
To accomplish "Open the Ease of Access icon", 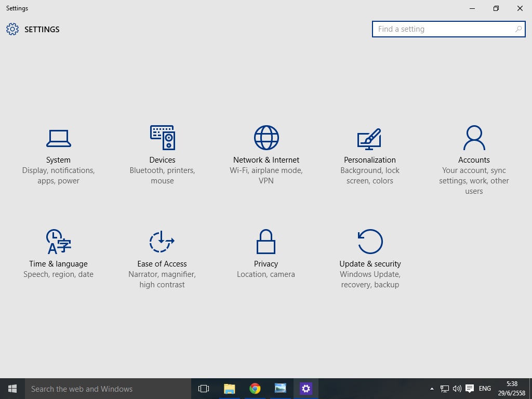I will pyautogui.click(x=162, y=242).
